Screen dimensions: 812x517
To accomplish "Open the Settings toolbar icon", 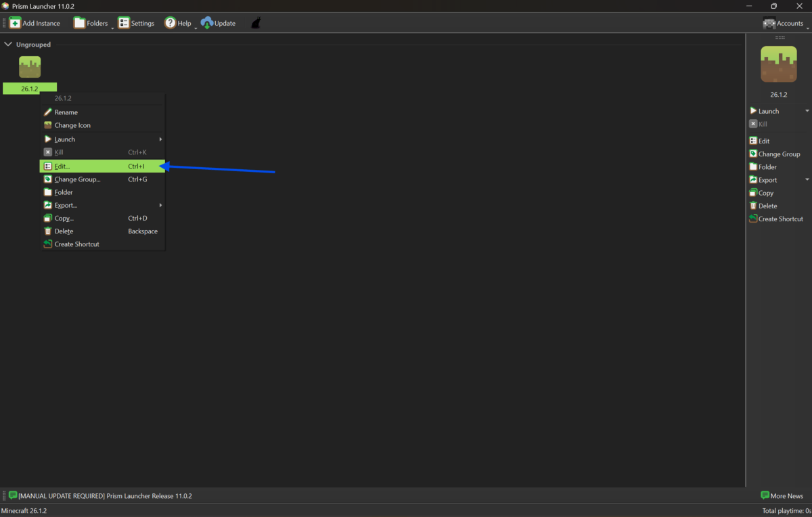I will (124, 23).
